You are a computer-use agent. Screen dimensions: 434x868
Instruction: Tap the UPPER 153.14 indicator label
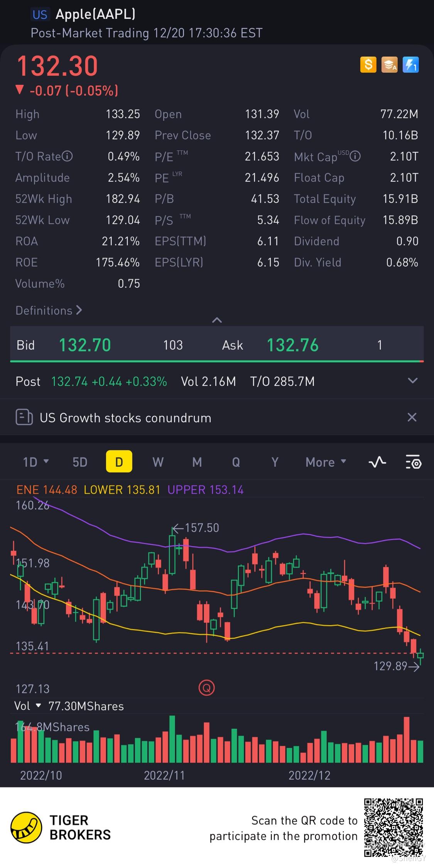[x=206, y=490]
